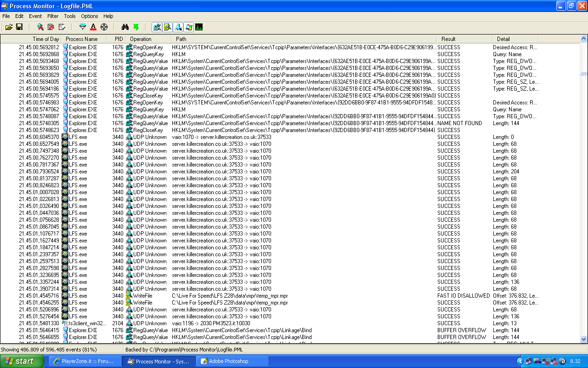Click the PID column header

click(x=117, y=39)
